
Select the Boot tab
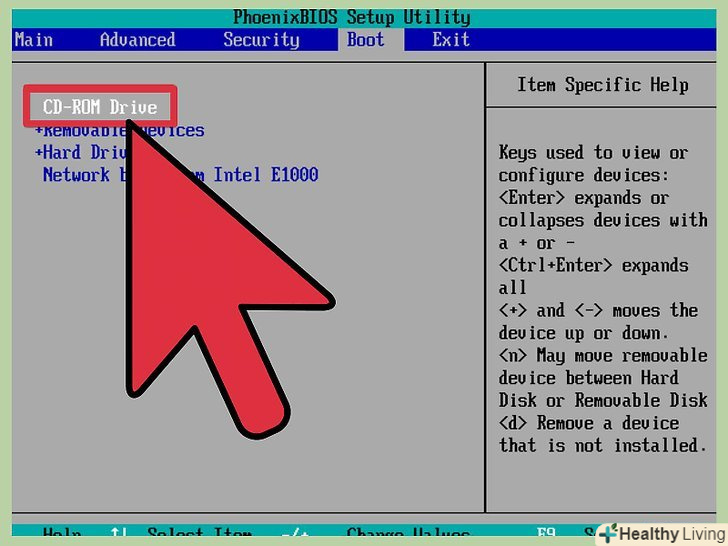tap(366, 40)
